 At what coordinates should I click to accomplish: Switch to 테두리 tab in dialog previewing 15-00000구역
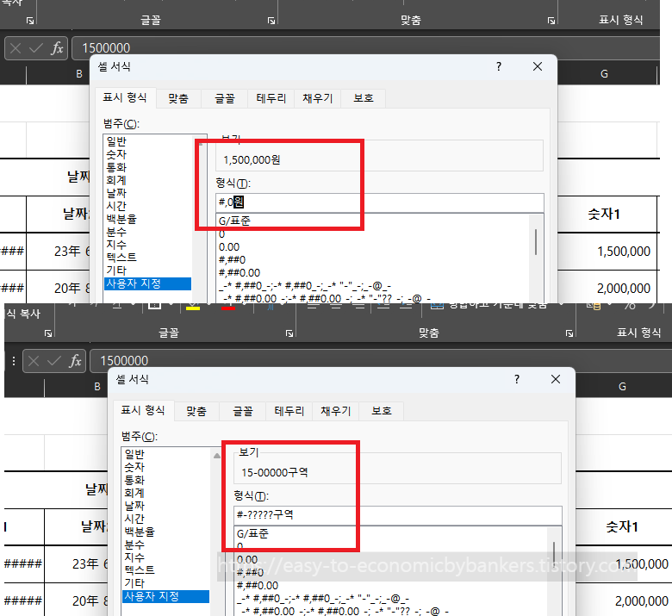click(289, 412)
